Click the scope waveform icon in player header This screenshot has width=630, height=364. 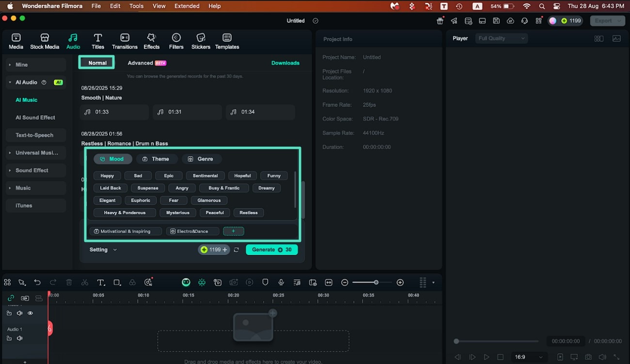pos(616,39)
